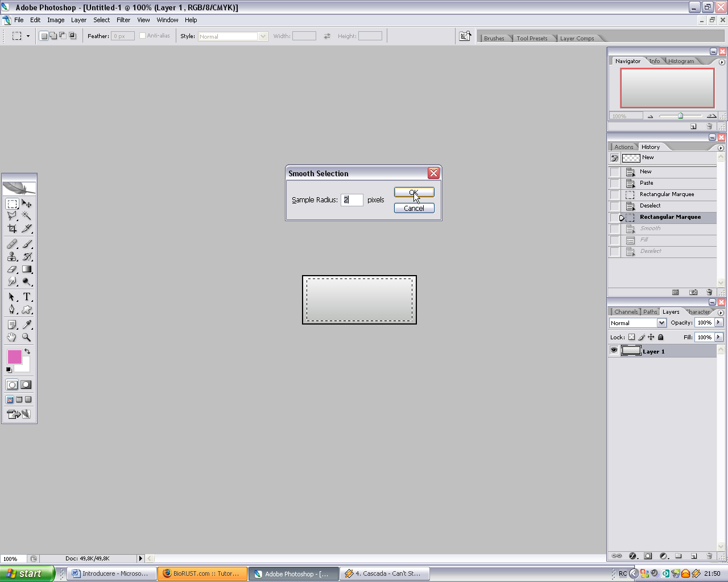The image size is (728, 582).
Task: Toggle the Anti-alias checkbox
Action: [143, 36]
